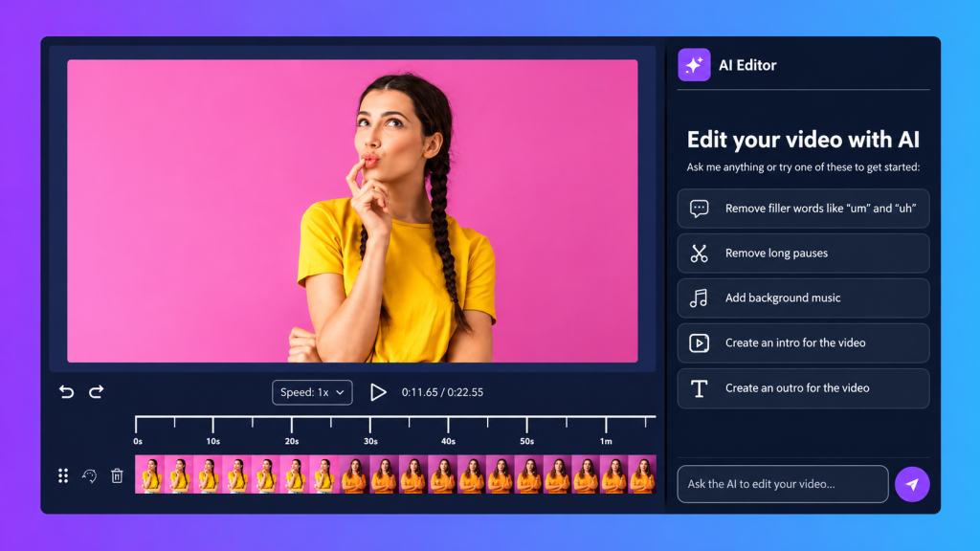Jump to the 50s ruler mark

527,441
